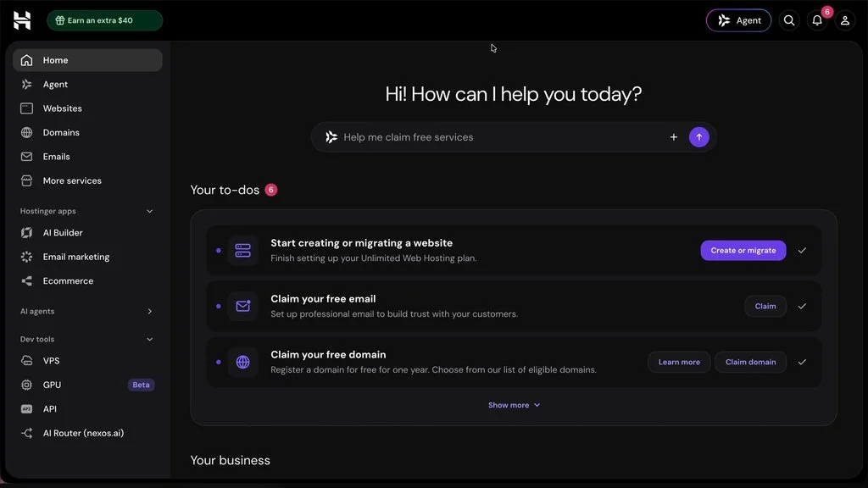Click the Home house icon in sidebar
Viewport: 868px width, 488px height.
pos(26,60)
